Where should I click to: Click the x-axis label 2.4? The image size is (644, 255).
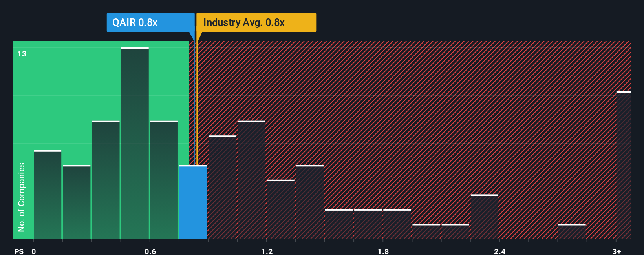point(499,251)
